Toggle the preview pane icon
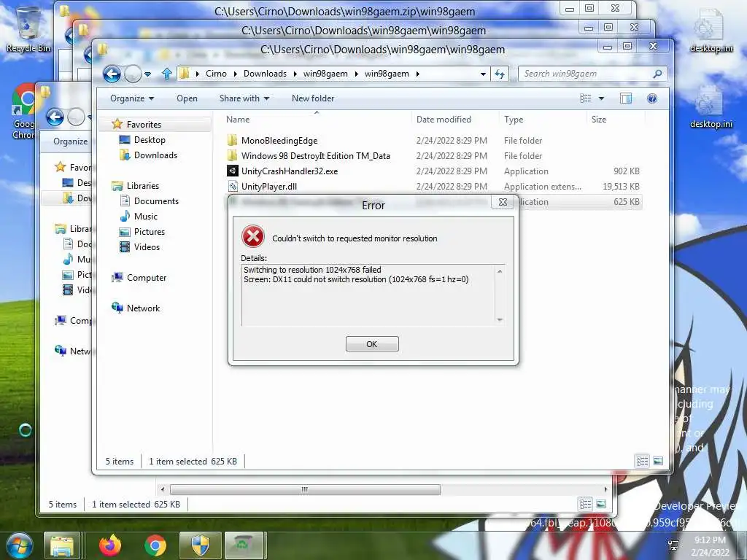747x560 pixels. (x=626, y=98)
